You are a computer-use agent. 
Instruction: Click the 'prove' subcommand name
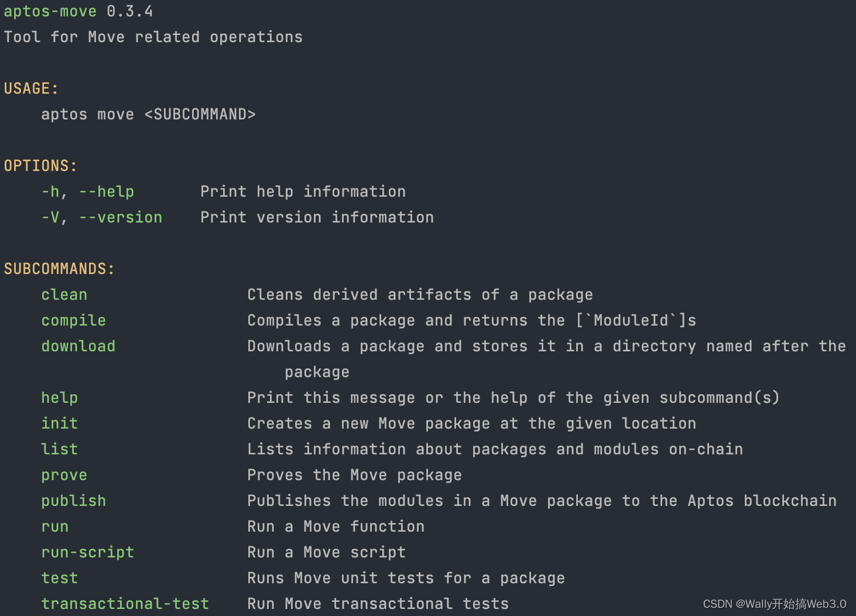tap(64, 475)
